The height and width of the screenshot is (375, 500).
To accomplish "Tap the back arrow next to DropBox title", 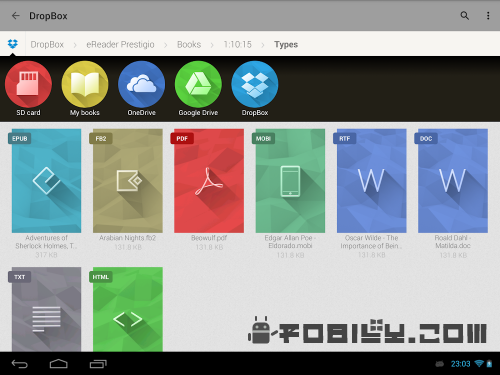I will [x=16, y=16].
